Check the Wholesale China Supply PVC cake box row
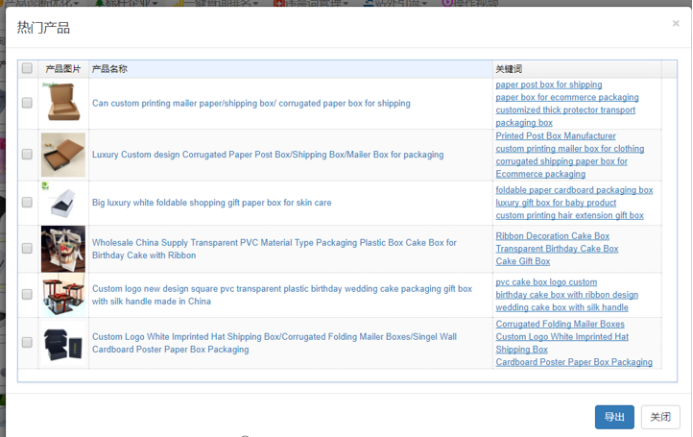The height and width of the screenshot is (437, 693). pyautogui.click(x=27, y=249)
